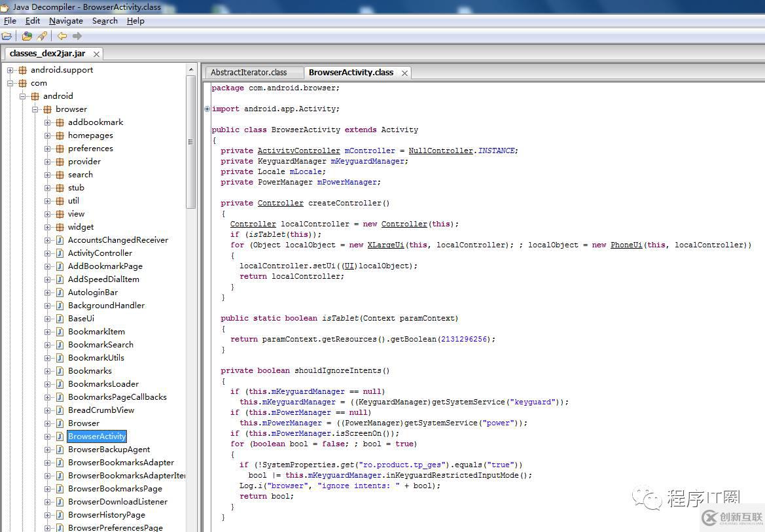Open the Search menu
Screen dimensions: 765x532
coord(105,21)
